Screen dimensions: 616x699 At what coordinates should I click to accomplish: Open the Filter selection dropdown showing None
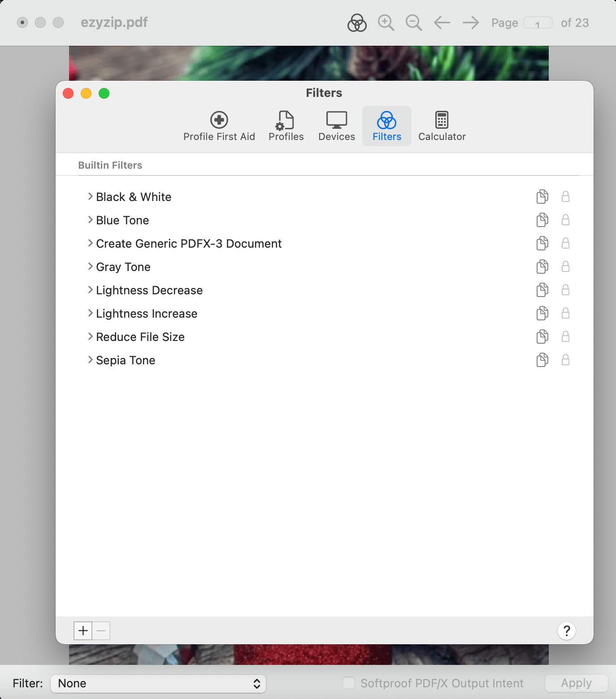coord(158,683)
